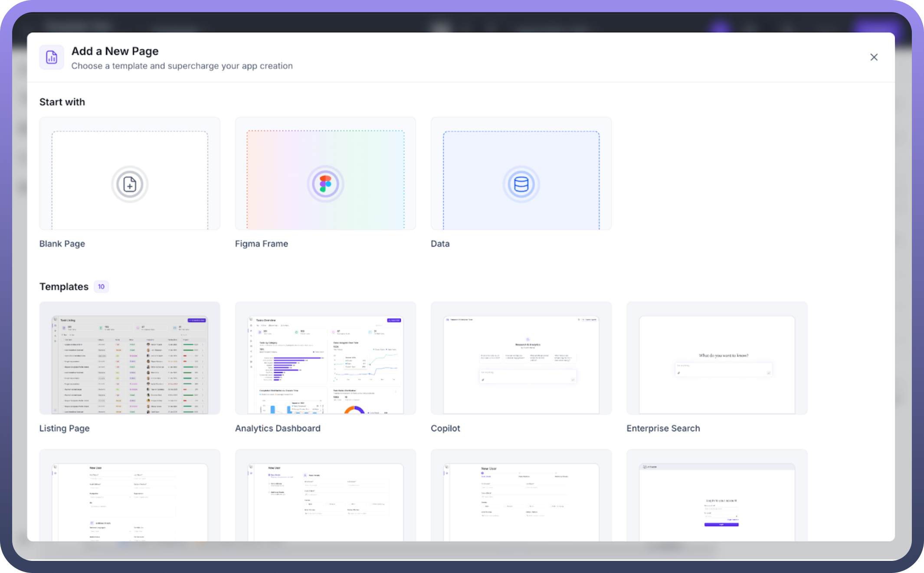The width and height of the screenshot is (924, 573).
Task: Click the chart page icon in header
Action: tap(52, 57)
